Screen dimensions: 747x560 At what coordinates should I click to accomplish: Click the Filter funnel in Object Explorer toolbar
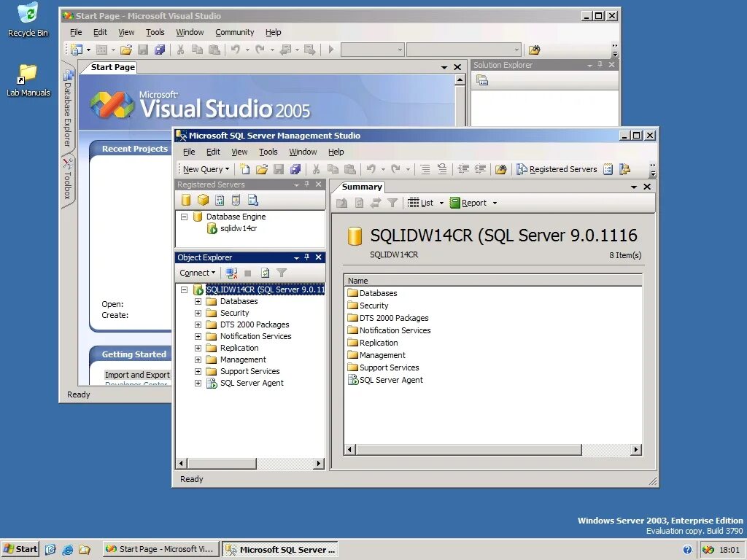click(282, 273)
